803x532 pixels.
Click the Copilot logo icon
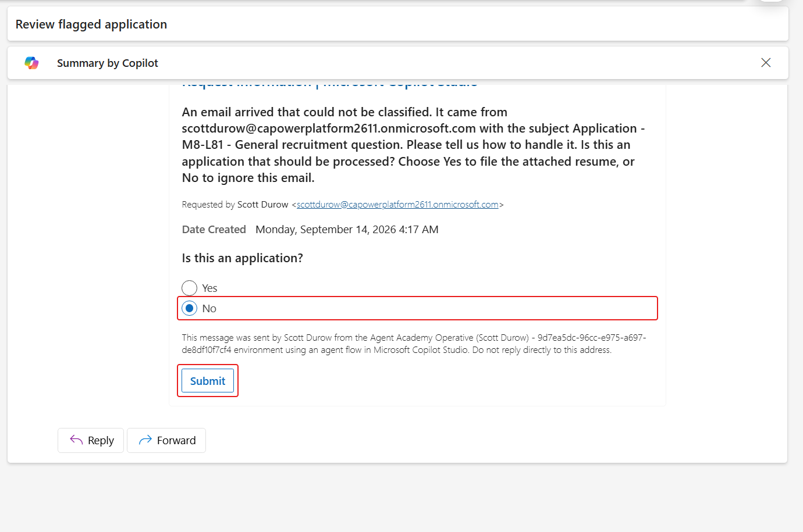(32, 63)
